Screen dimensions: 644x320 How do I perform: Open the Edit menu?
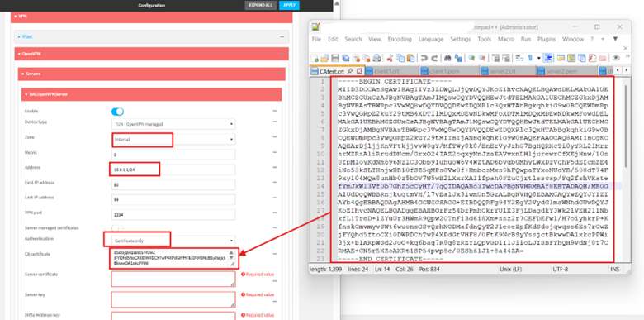coord(333,39)
